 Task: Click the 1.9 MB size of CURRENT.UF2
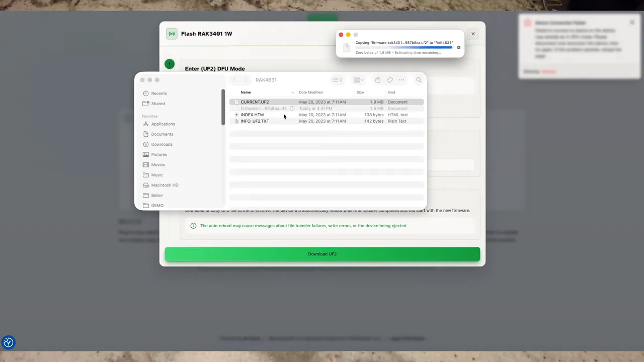click(377, 102)
